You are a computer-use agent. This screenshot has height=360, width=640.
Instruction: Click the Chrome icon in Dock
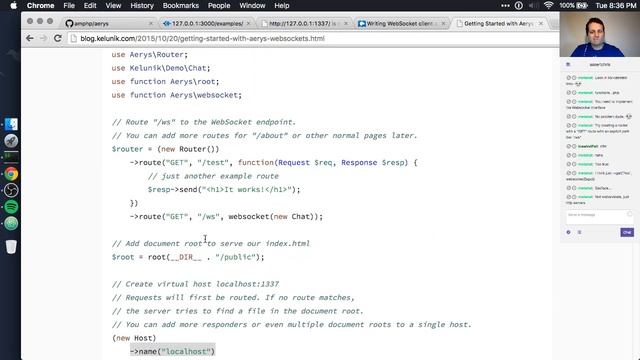(x=11, y=174)
